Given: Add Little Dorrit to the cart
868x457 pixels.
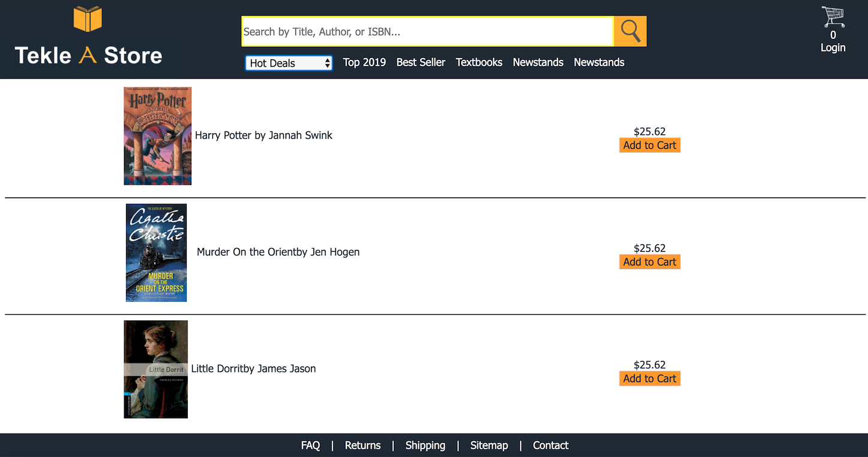Looking at the screenshot, I should click(649, 378).
